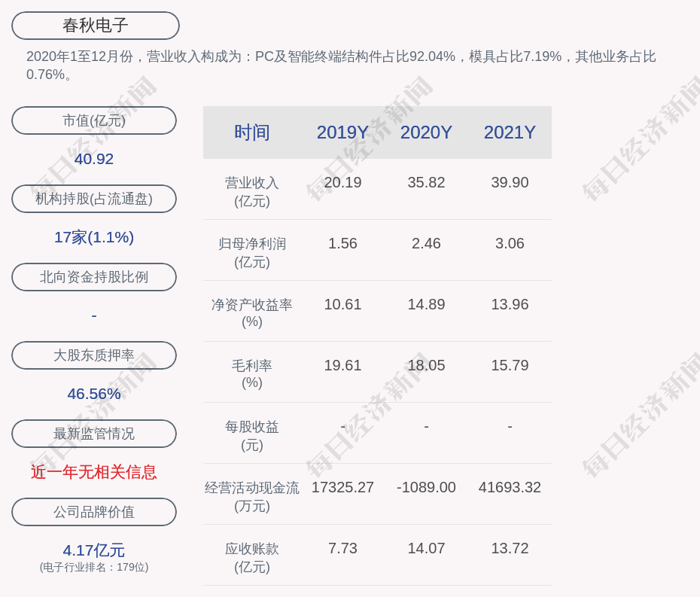Image resolution: width=700 pixels, height=597 pixels.
Task: Select ROE value 10.61
Action: tap(343, 305)
